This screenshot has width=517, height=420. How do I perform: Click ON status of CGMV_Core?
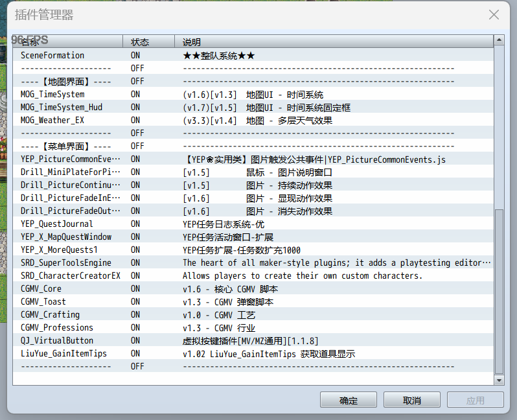(x=135, y=288)
